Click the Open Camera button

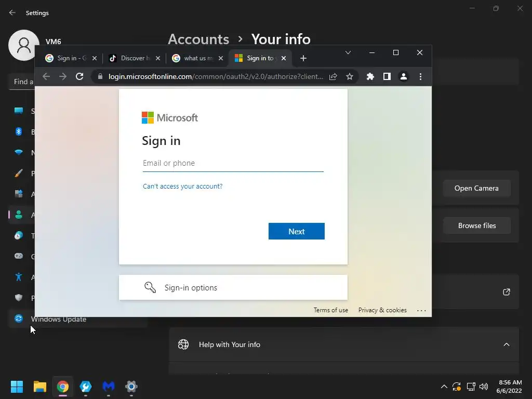(x=477, y=188)
